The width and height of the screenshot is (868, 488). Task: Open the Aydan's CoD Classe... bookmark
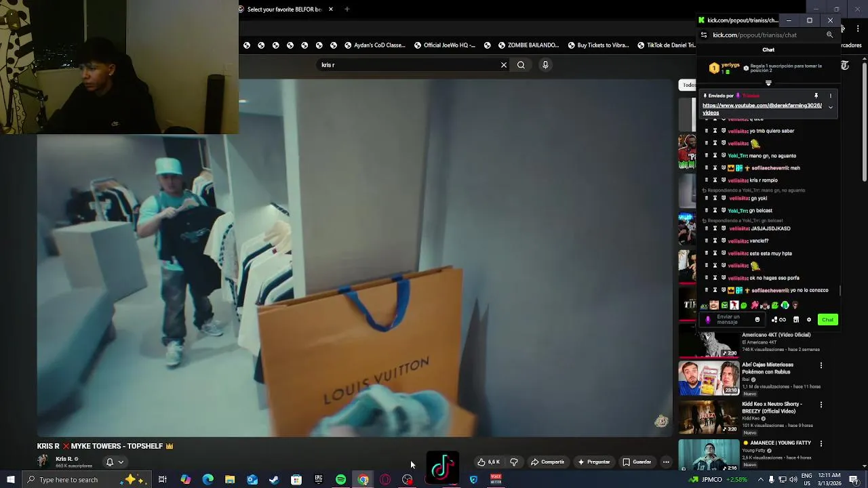pos(374,45)
